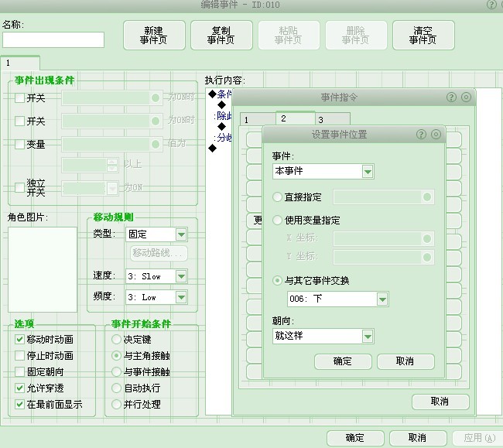The height and width of the screenshot is (448, 503).
Task: Close the 事件指令 window via circle icon
Action: coord(466,97)
